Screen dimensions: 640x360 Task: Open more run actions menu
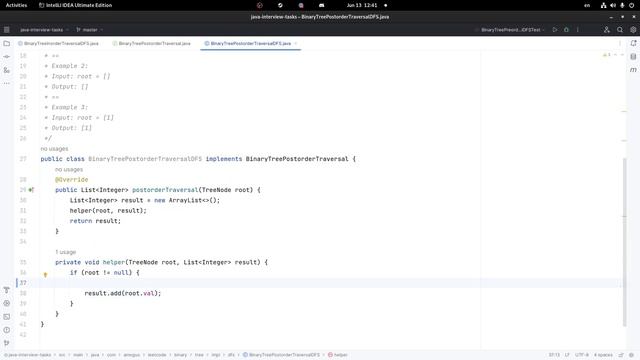[578, 30]
